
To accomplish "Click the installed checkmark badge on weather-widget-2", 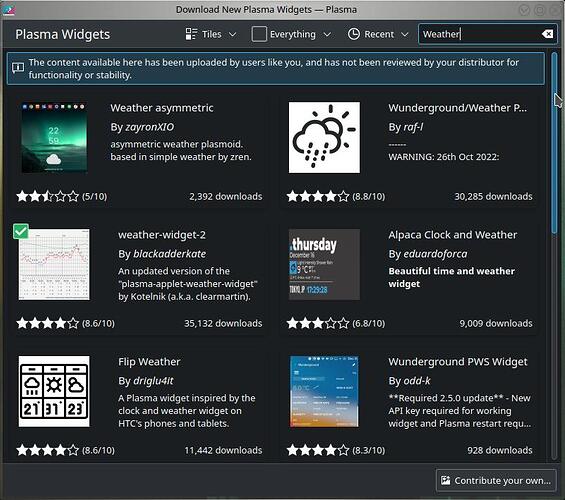I will pos(21,231).
